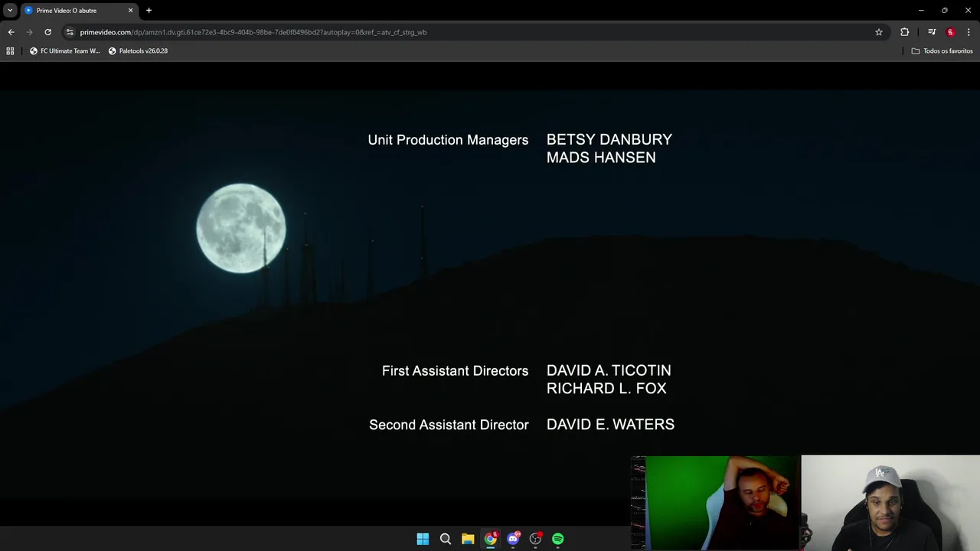Viewport: 980px width, 551px height.
Task: Open Chrome's three-dot menu
Action: pyautogui.click(x=969, y=32)
